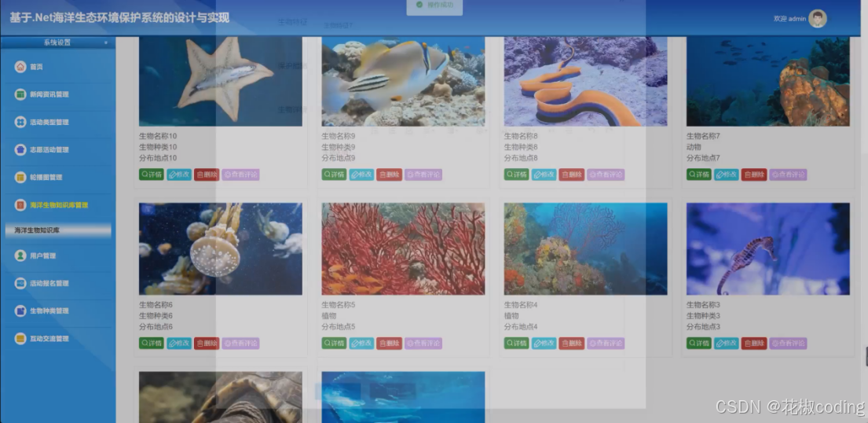
Task: Click 修改 for 生物名称9
Action: pyautogui.click(x=361, y=175)
